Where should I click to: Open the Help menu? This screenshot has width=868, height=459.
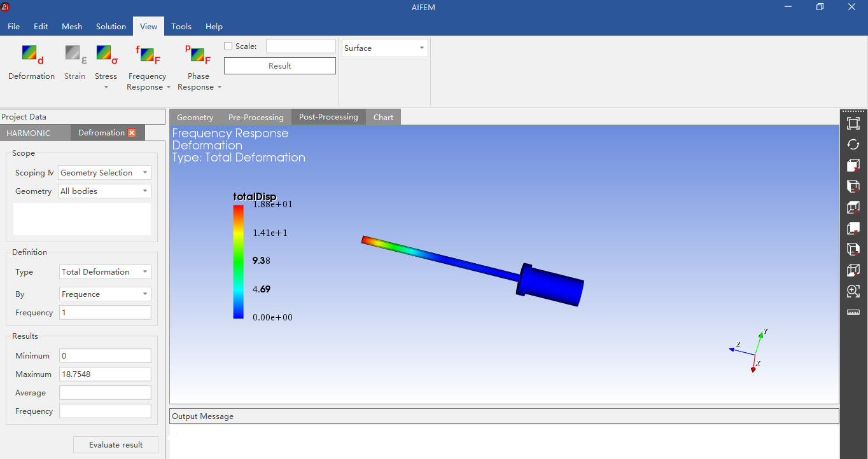[214, 27]
